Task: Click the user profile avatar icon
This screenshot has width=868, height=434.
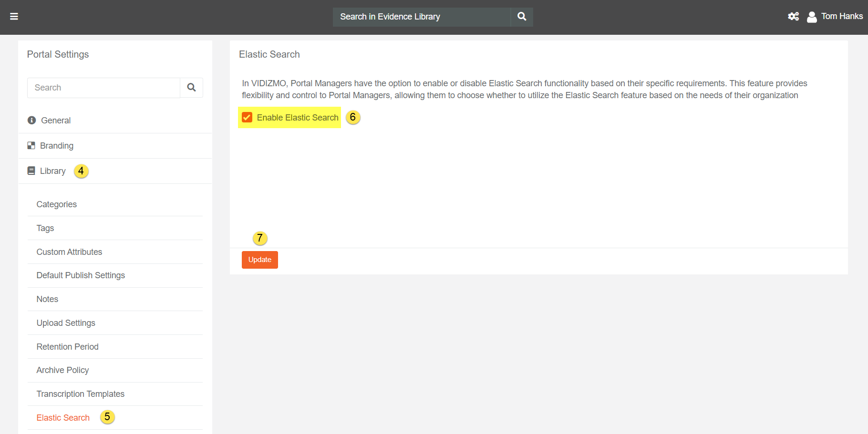Action: tap(811, 17)
